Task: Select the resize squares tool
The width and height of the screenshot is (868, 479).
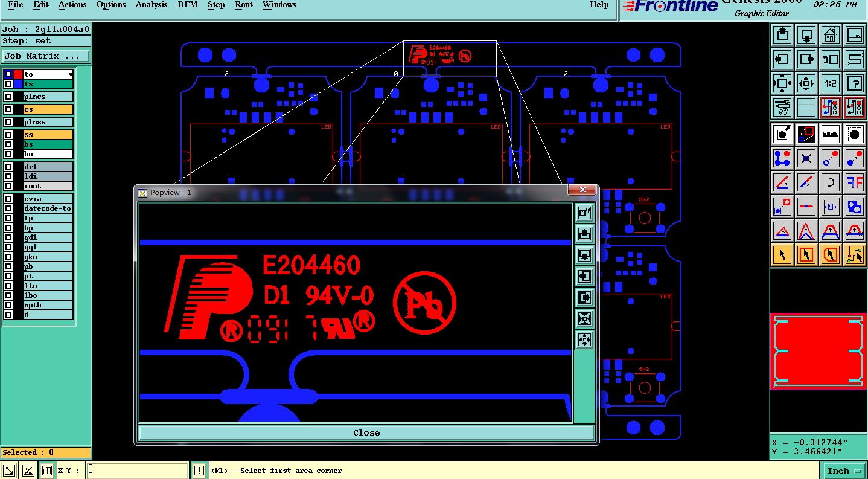Action: (782, 207)
